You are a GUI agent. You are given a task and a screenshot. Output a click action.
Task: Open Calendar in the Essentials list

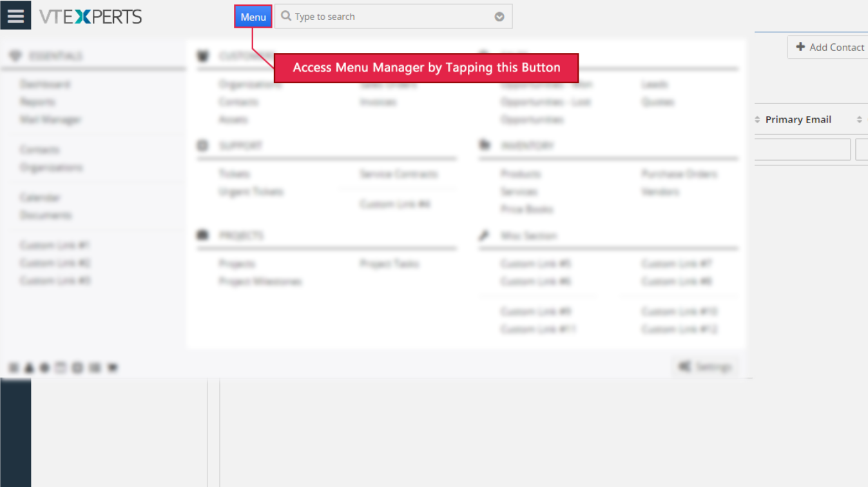coord(40,197)
